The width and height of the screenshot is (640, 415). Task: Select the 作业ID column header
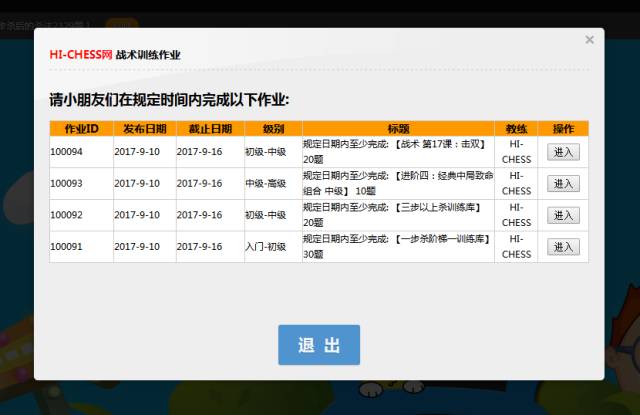click(81, 128)
